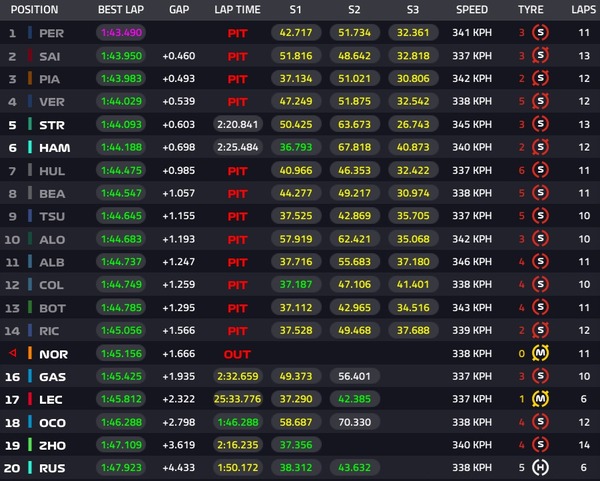600x481 pixels.
Task: Click the soft tyre icon in PER's row
Action: click(541, 32)
